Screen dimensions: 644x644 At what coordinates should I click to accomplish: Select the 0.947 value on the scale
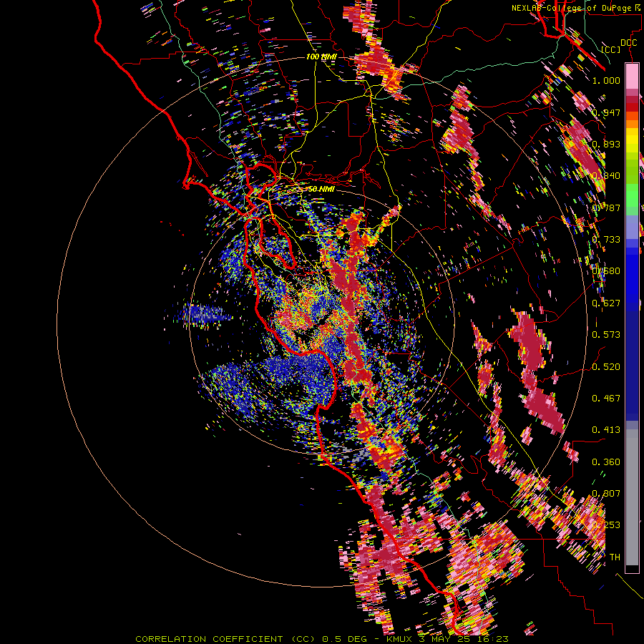pyautogui.click(x=606, y=112)
